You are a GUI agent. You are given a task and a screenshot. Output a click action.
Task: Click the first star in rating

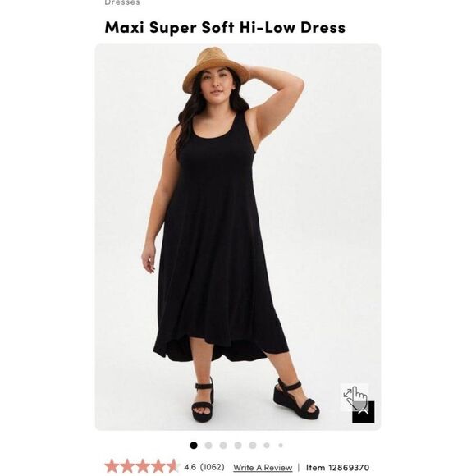(x=112, y=466)
